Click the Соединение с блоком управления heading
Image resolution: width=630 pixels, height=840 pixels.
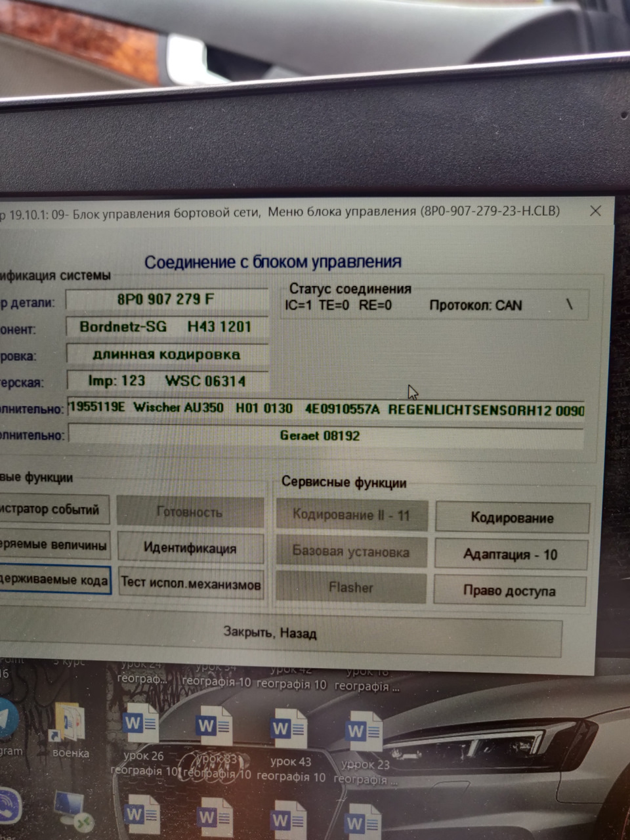click(x=273, y=262)
